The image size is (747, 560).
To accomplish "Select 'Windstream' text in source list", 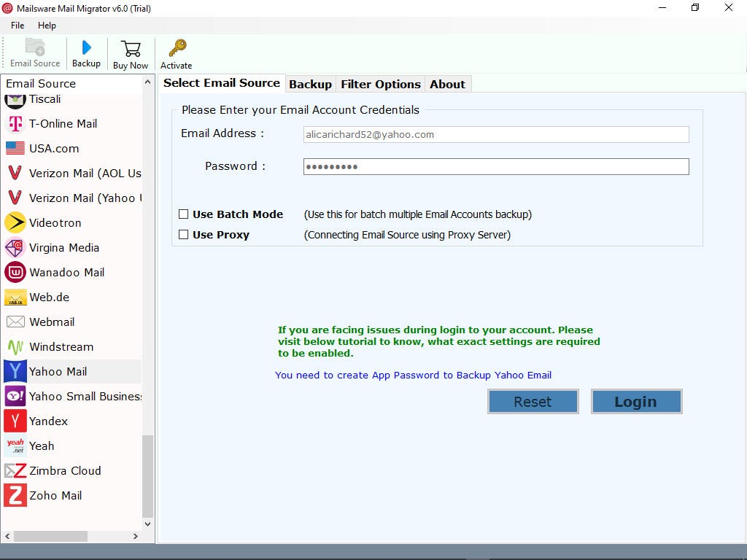I will pos(61,346).
